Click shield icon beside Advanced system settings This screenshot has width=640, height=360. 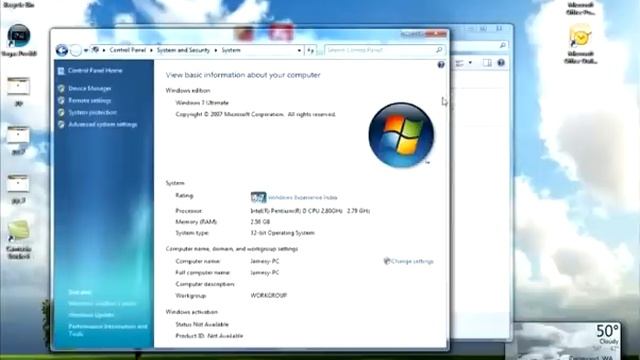[61, 124]
